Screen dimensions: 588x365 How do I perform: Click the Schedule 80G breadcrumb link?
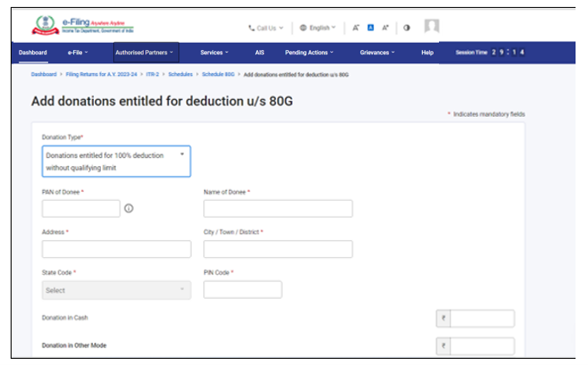coord(219,75)
